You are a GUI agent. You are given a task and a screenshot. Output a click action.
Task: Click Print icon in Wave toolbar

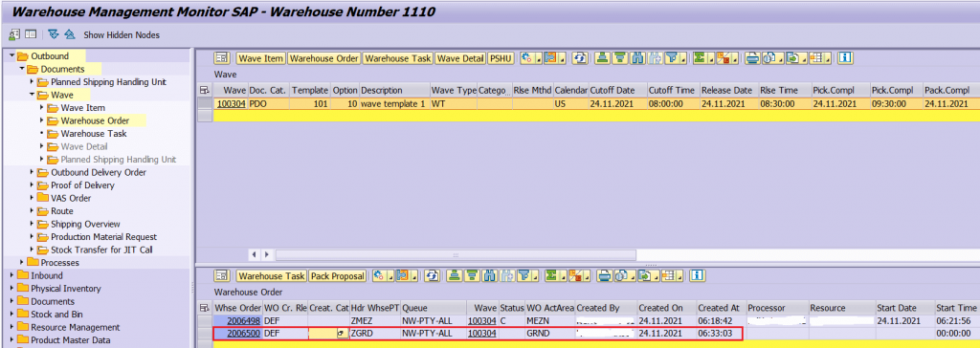(x=752, y=58)
